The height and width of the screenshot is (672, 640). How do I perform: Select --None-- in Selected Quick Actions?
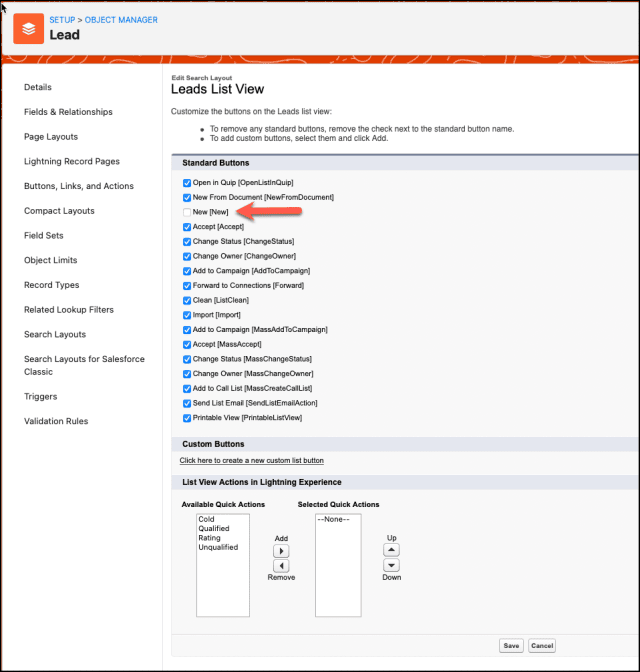click(331, 520)
